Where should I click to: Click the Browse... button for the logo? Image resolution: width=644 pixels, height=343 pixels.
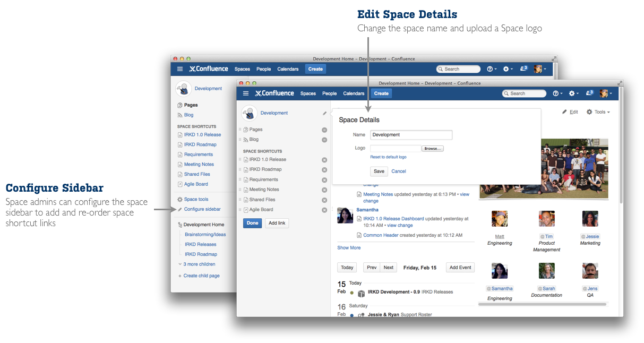tap(433, 149)
